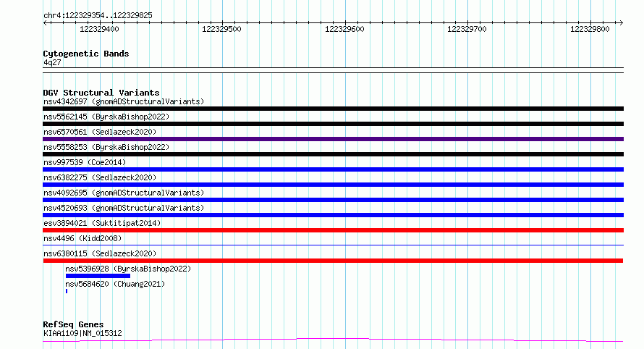Click the DGV Structural Variants track title
Screen dimensions: 644x349
pos(101,93)
